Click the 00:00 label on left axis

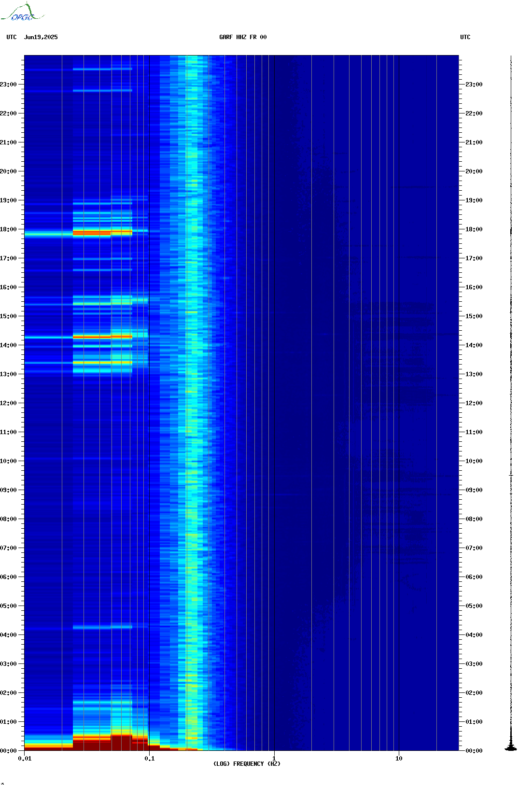(x=8, y=751)
